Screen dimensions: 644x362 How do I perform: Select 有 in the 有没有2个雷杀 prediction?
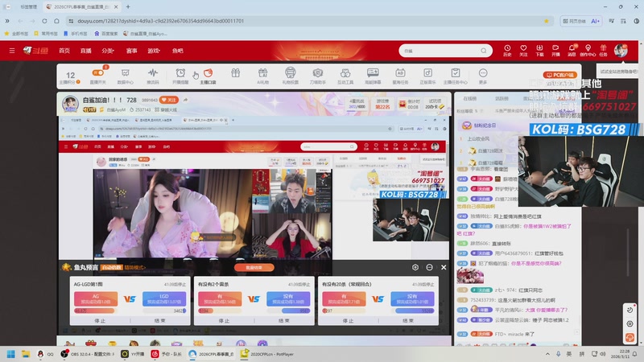(220, 298)
